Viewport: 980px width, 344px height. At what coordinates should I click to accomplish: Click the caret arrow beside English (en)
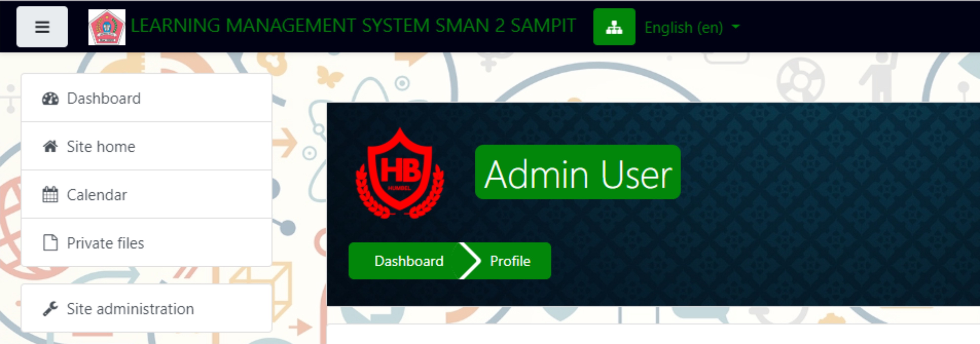point(736,27)
